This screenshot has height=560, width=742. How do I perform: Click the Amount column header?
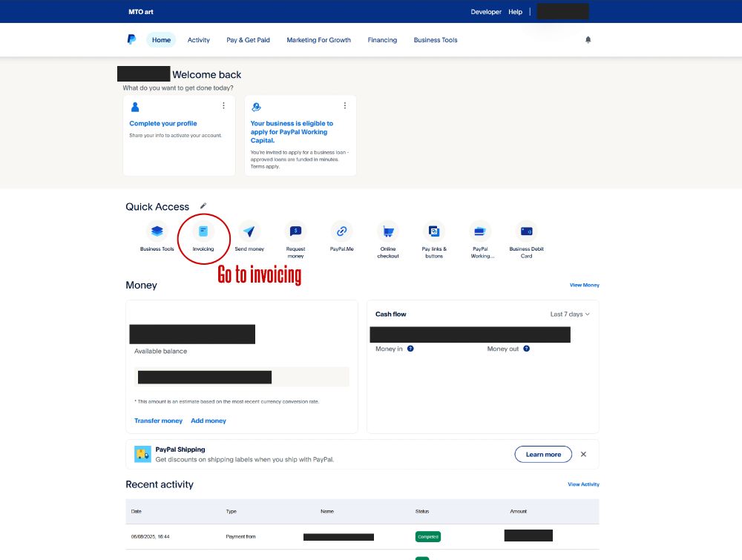click(518, 511)
